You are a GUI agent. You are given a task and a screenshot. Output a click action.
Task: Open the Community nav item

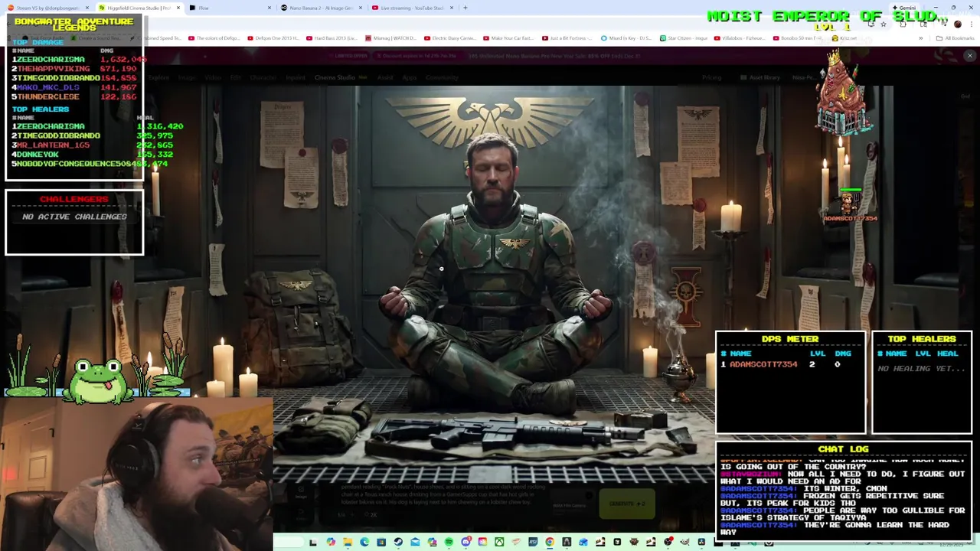pyautogui.click(x=442, y=77)
